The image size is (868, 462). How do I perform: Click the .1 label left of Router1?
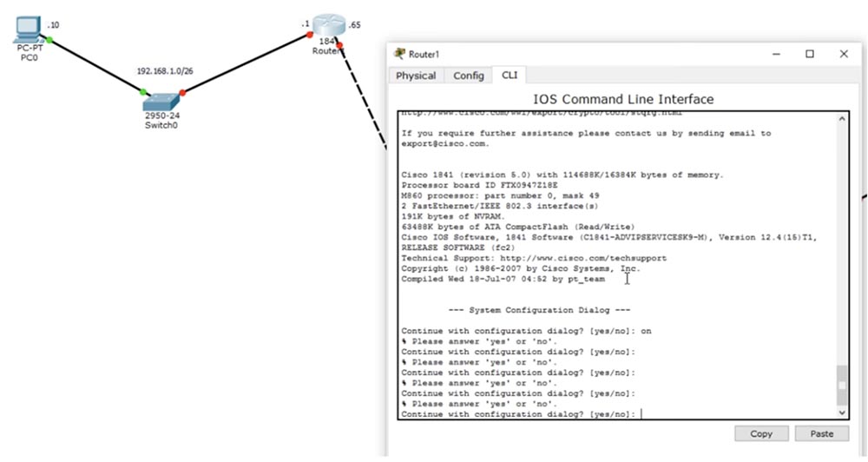[x=305, y=23]
